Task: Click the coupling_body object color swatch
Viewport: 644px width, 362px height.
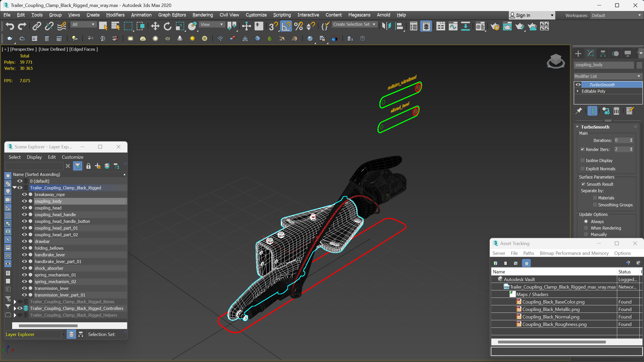Action: 639,65
